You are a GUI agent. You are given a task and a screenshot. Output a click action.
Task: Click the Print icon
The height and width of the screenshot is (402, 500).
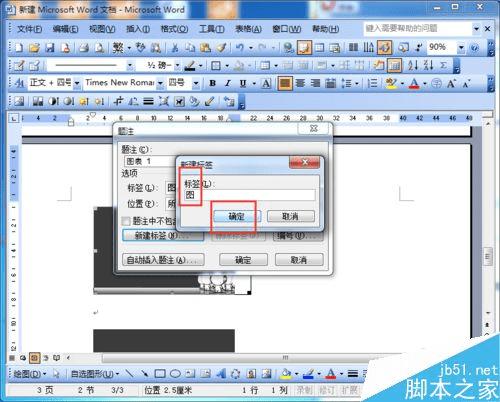(84, 48)
